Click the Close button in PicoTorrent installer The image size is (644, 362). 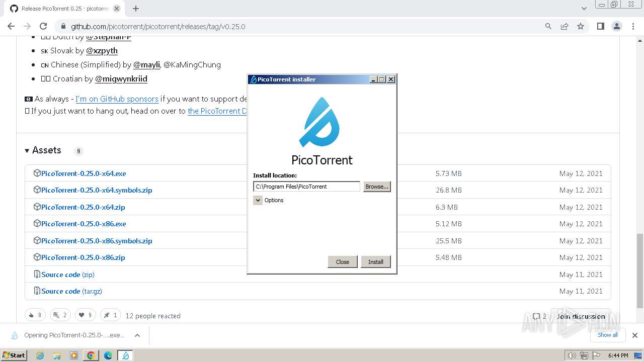343,262
